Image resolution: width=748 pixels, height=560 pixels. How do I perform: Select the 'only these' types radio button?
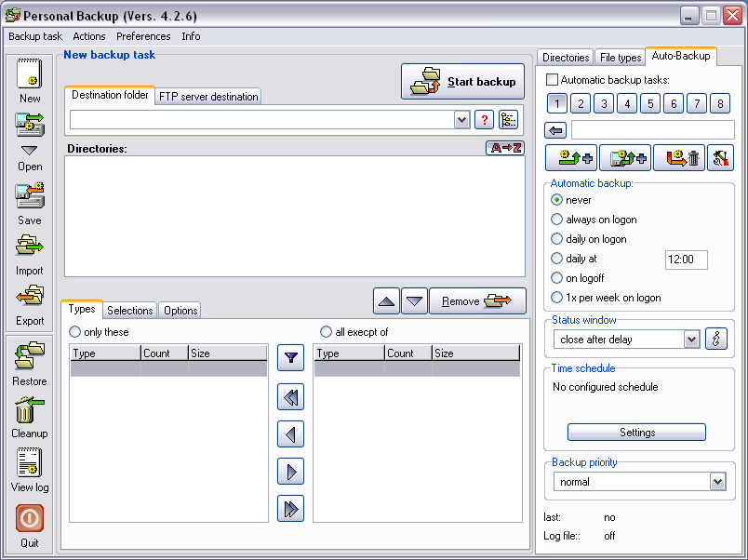[x=75, y=331]
